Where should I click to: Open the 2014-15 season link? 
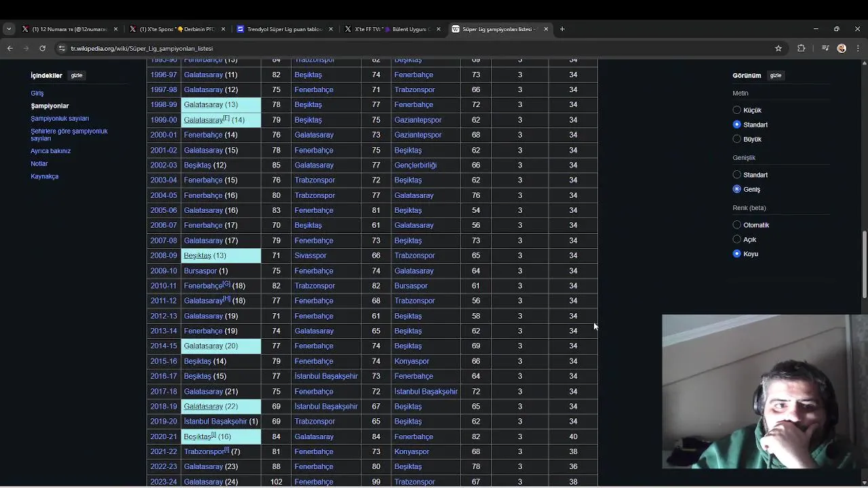pyautogui.click(x=163, y=346)
